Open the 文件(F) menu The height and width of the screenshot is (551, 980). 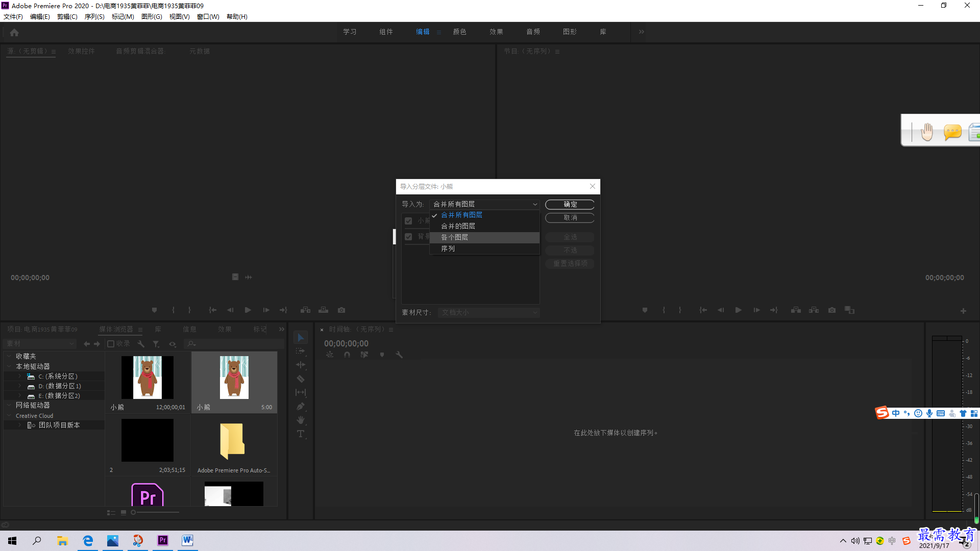click(x=13, y=17)
